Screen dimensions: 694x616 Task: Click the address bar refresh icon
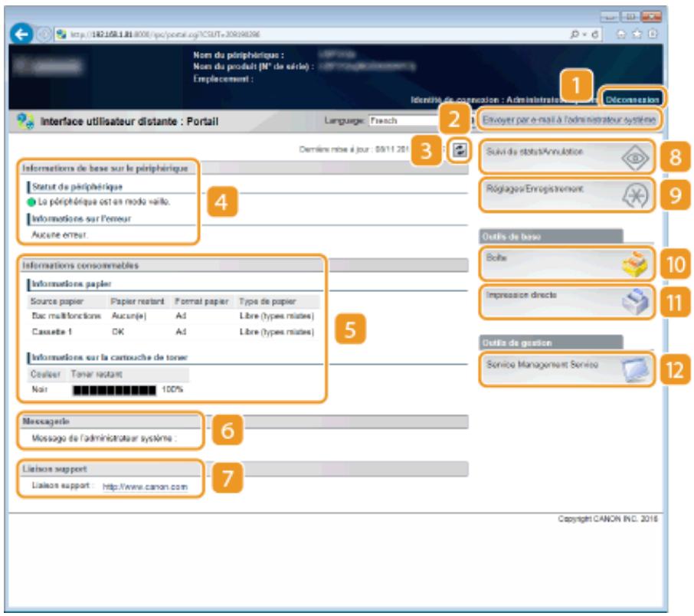595,34
